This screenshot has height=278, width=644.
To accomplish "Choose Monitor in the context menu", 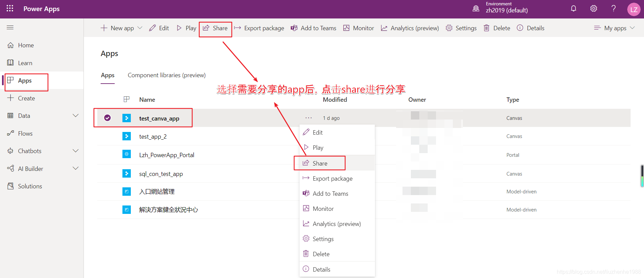I will click(337, 208).
